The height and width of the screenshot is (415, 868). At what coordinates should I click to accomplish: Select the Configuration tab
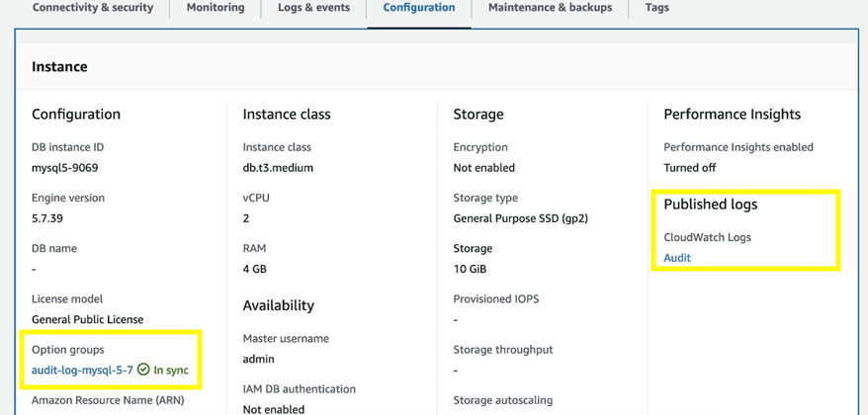point(419,8)
